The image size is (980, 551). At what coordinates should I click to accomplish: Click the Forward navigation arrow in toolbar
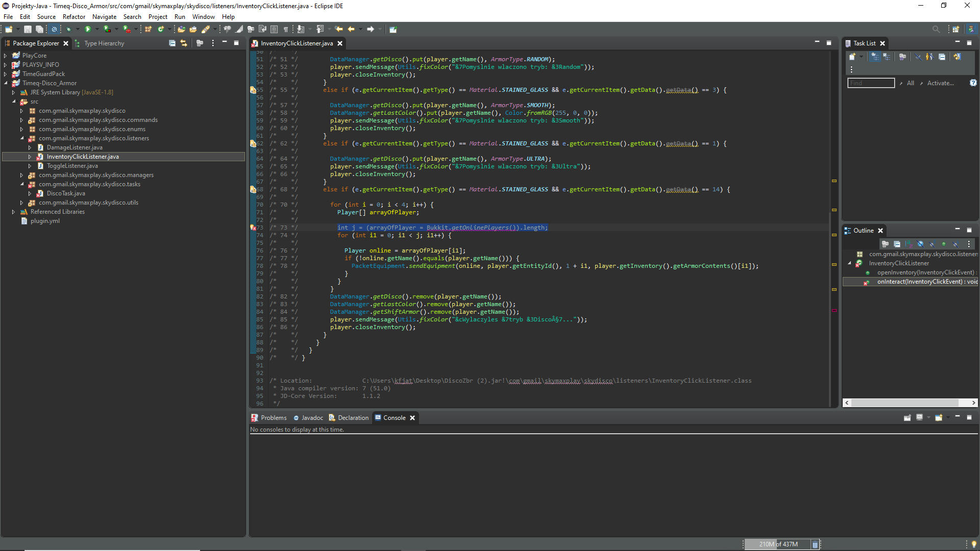point(371,30)
